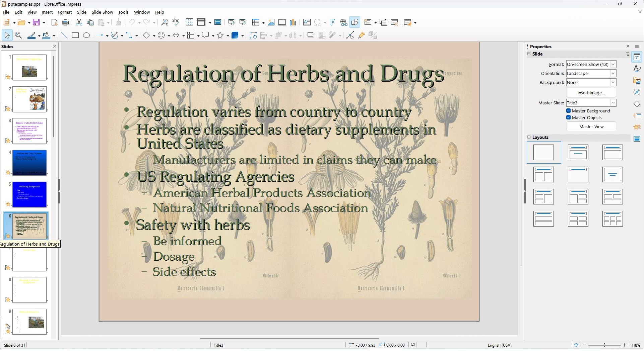Screen dimensions: 644x351
Task: Open Find and Replace tool
Action: click(165, 22)
